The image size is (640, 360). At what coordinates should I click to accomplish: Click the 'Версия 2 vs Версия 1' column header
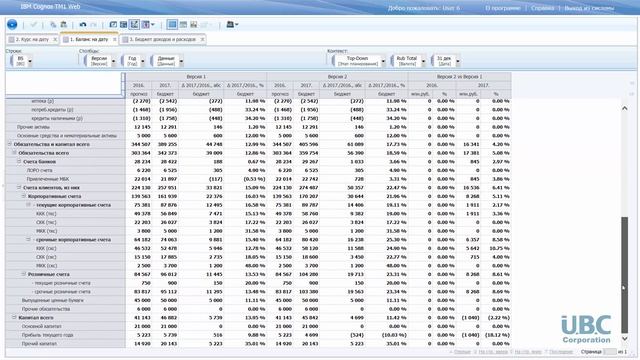[x=460, y=77]
